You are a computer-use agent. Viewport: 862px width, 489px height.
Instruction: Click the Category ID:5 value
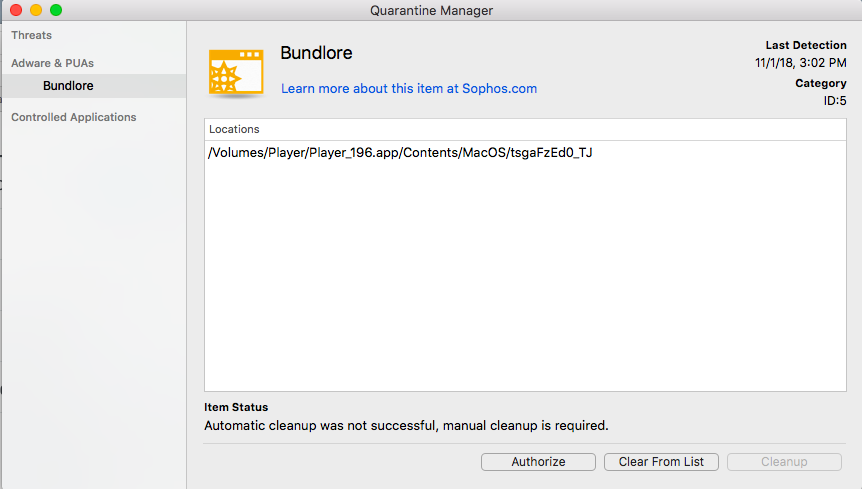(x=832, y=100)
